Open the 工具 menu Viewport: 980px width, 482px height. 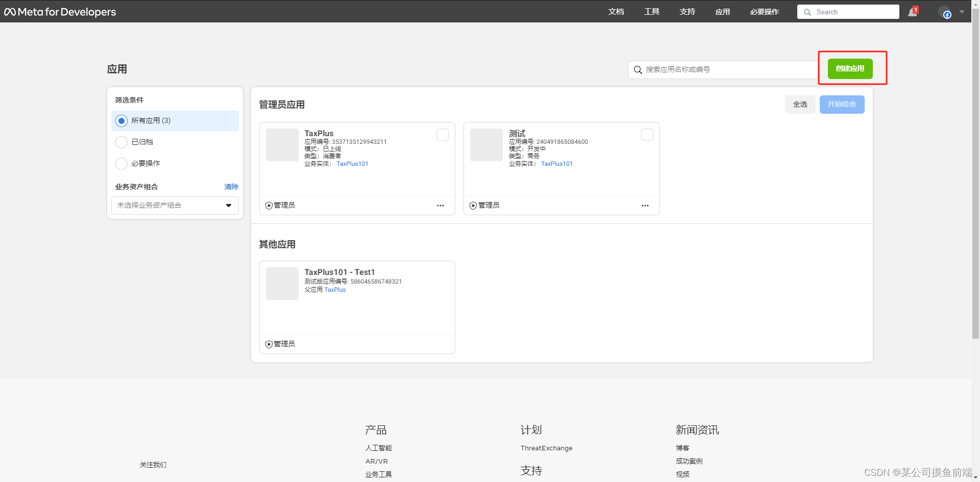tap(651, 11)
